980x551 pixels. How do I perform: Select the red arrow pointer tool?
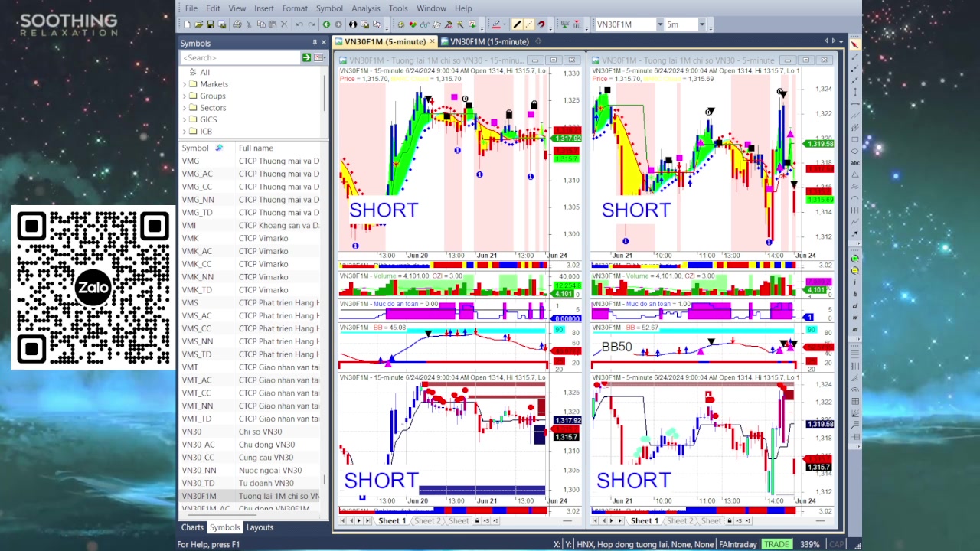854,45
